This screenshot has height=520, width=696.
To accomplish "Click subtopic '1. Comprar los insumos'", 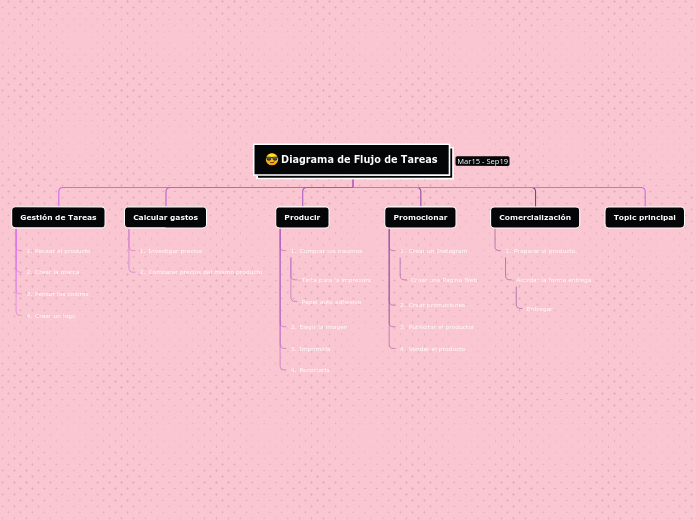I will 326,251.
